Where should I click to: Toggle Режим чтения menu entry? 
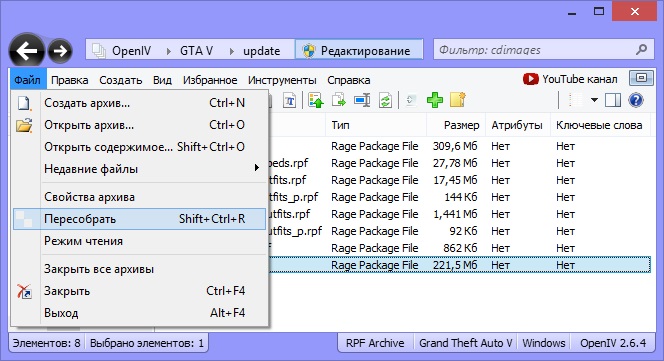pos(140,241)
